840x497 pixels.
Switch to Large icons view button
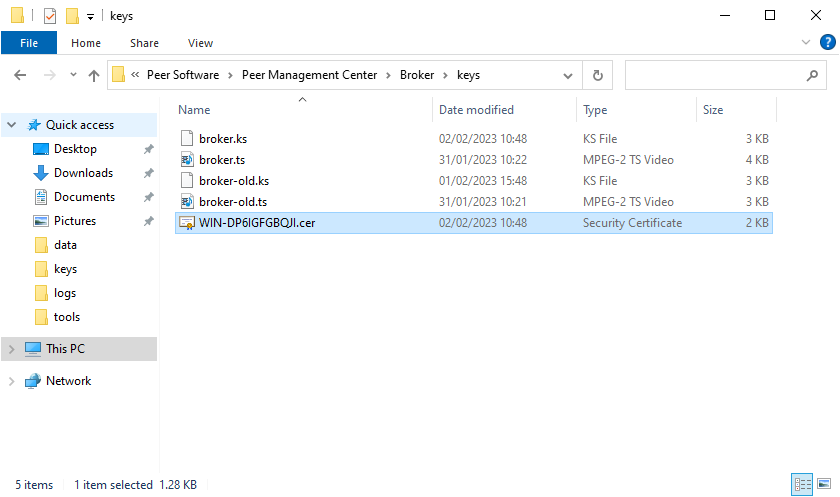point(823,484)
